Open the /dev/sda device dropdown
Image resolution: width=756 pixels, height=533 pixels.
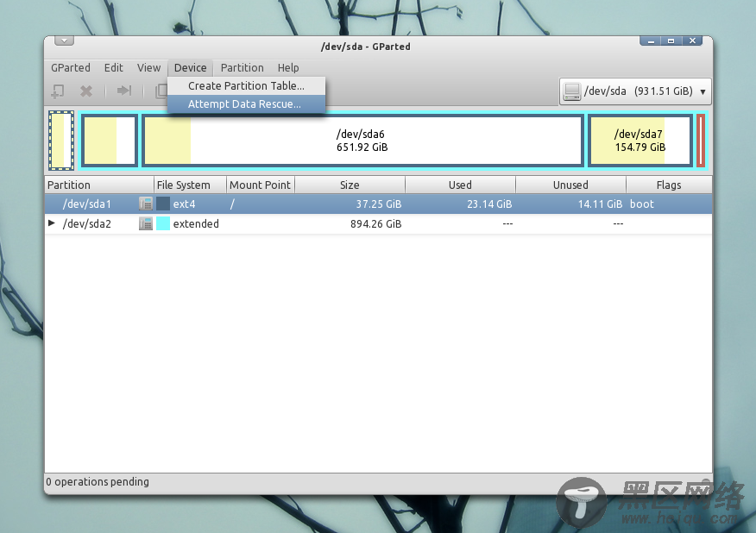635,91
